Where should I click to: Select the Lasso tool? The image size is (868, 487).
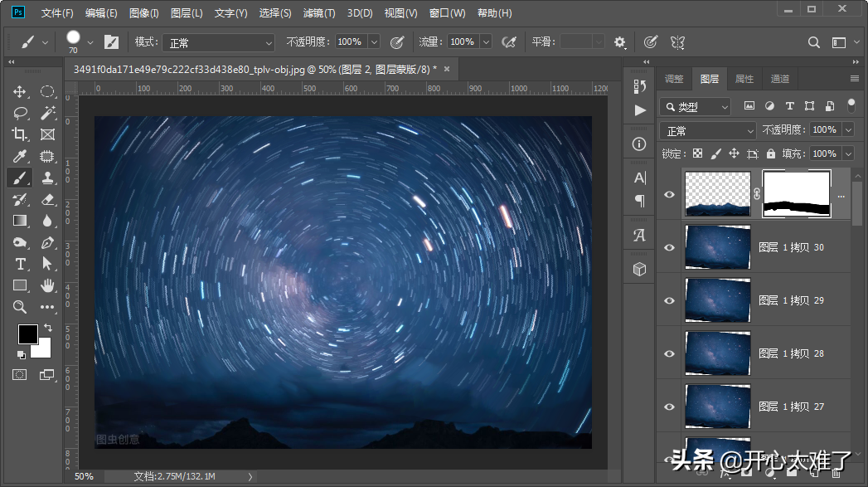pyautogui.click(x=20, y=113)
